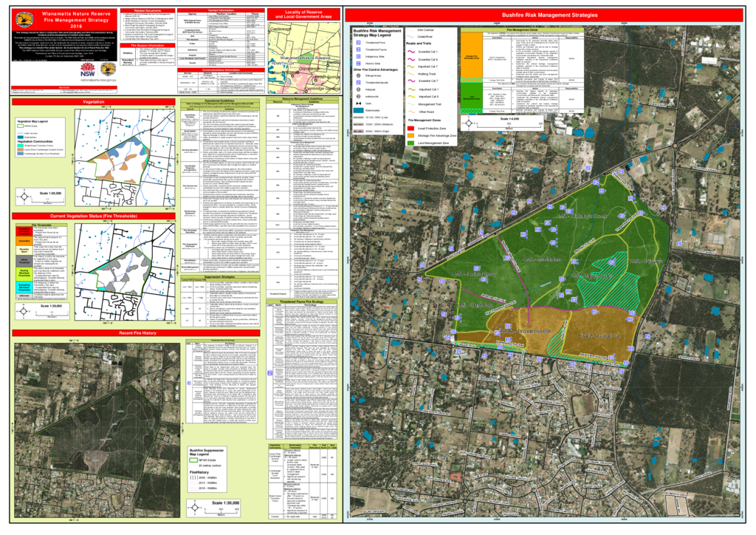The height and width of the screenshot is (535, 756).
Task: Click the Important Cat 7 trail symbol
Action: point(410,67)
